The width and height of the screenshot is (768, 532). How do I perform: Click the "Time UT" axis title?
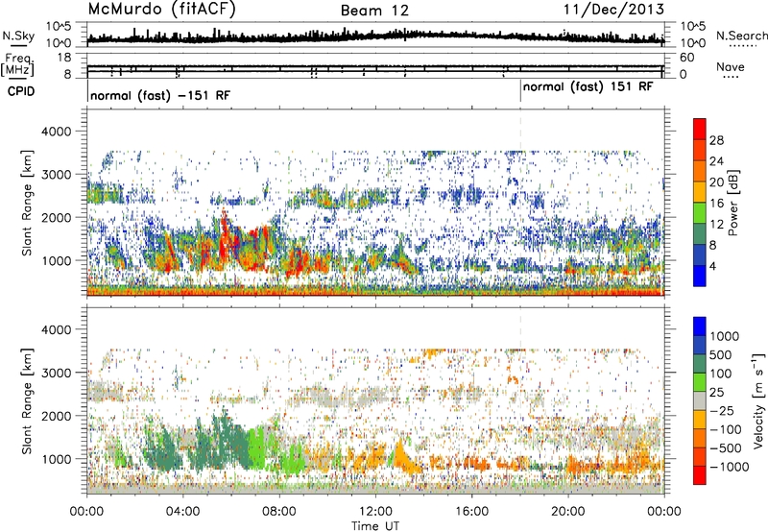(375, 525)
